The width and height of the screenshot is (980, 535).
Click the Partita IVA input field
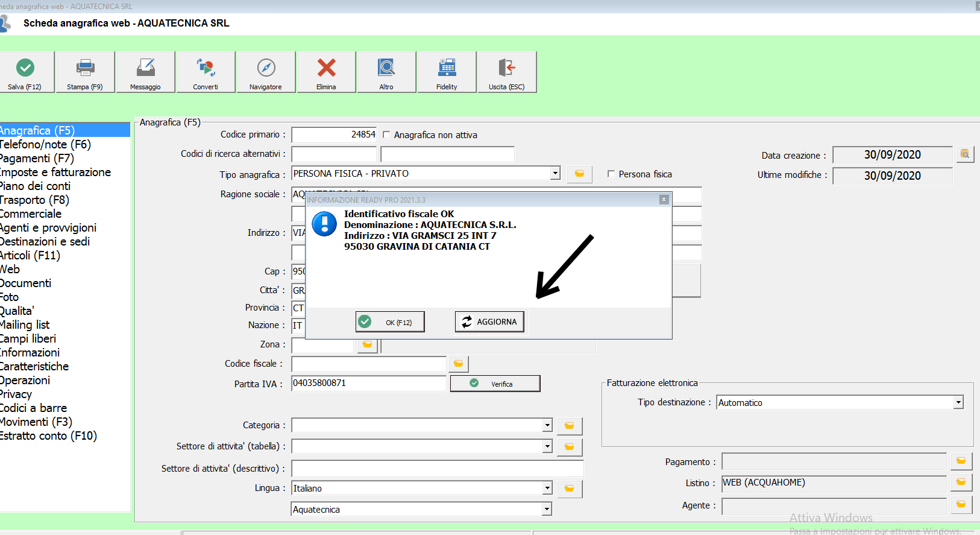coord(369,383)
